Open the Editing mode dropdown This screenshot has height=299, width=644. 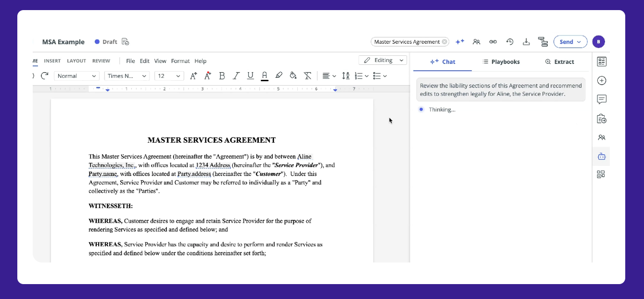tap(383, 60)
